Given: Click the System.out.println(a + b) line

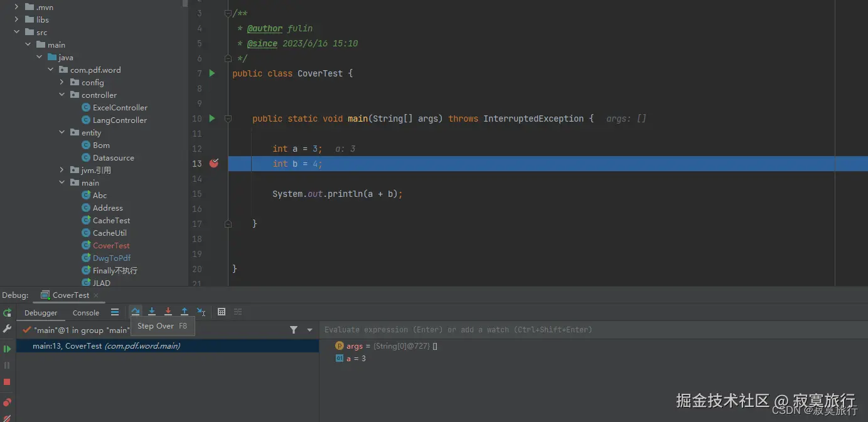Looking at the screenshot, I should [338, 194].
